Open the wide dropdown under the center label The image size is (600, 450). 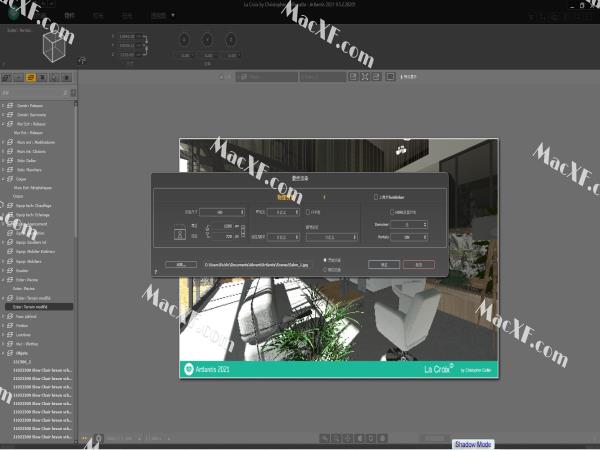tap(332, 237)
